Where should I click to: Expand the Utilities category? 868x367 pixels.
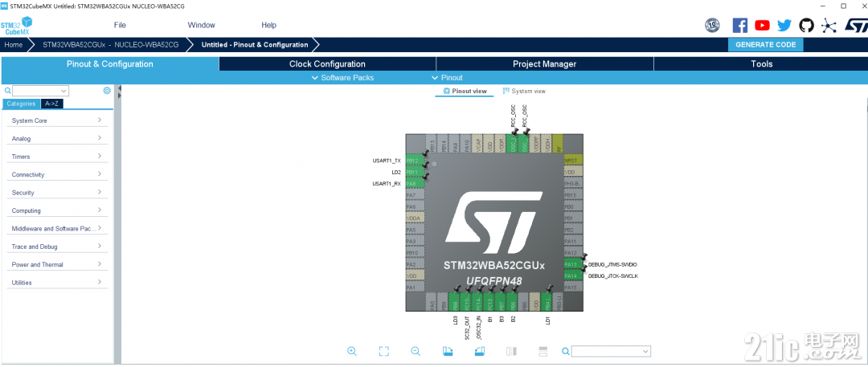pyautogui.click(x=56, y=283)
